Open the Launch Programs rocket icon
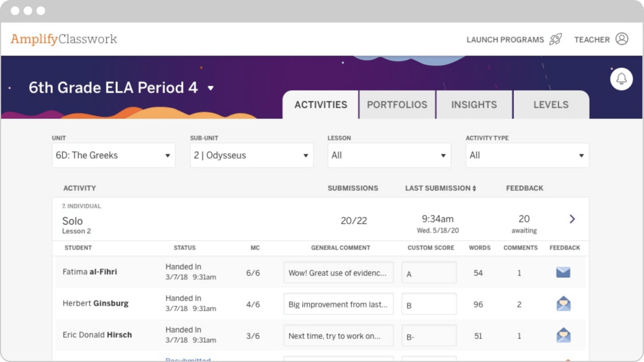The height and width of the screenshot is (362, 644). click(x=555, y=39)
